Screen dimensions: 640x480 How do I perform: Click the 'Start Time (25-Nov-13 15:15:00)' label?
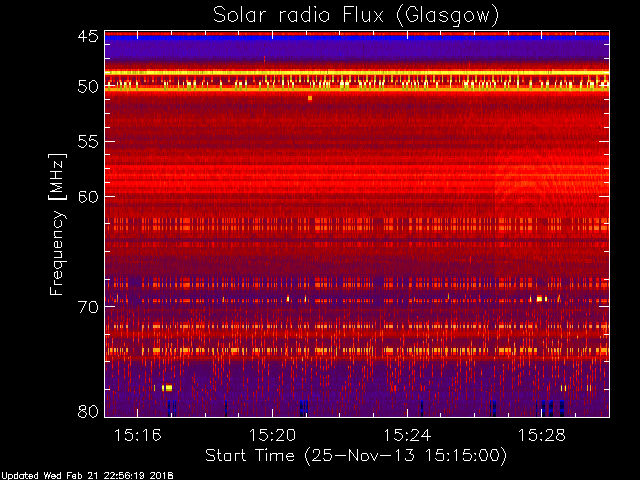point(356,456)
